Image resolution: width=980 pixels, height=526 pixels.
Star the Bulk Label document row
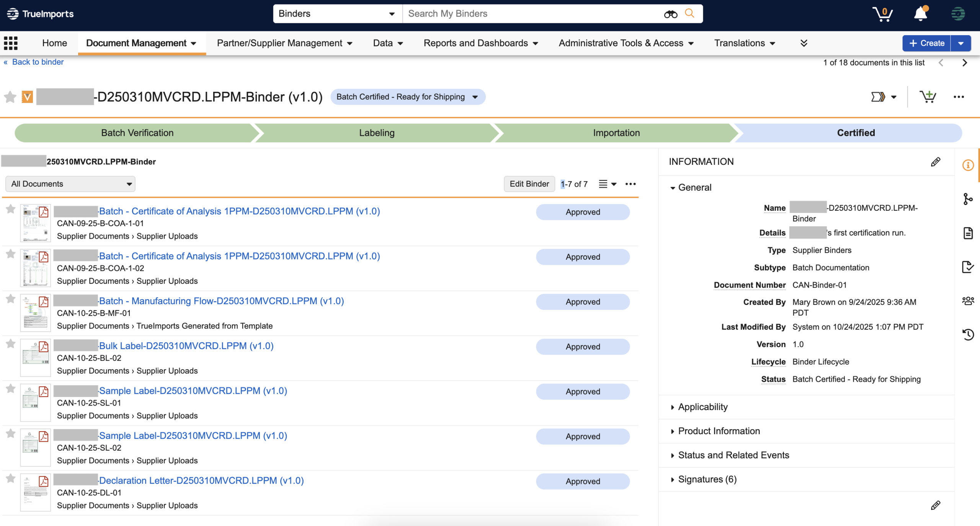11,344
